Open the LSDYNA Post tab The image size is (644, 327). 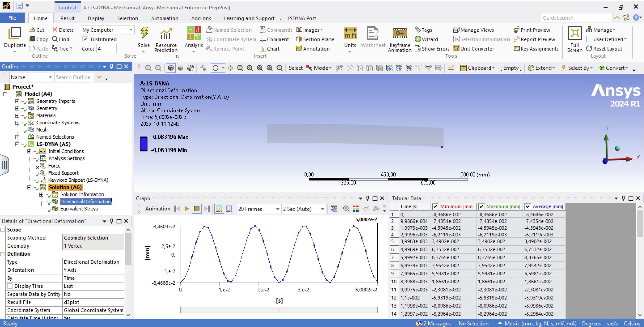tap(301, 18)
